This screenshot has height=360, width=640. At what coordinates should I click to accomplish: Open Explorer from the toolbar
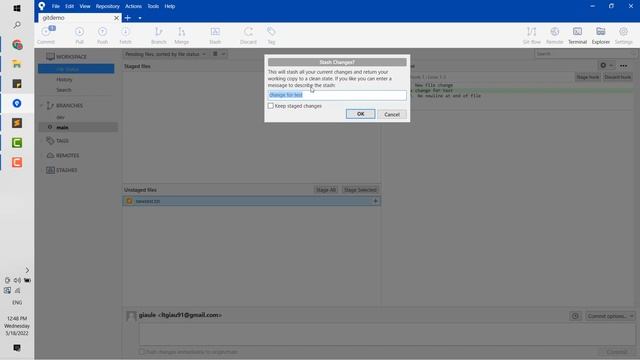(600, 35)
